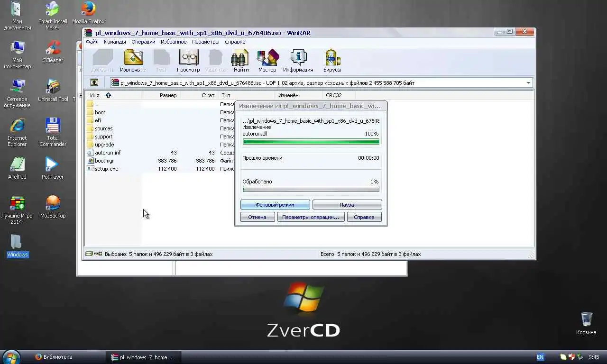Click the Извлечь toolbar icon in WinRAR

coord(133,57)
